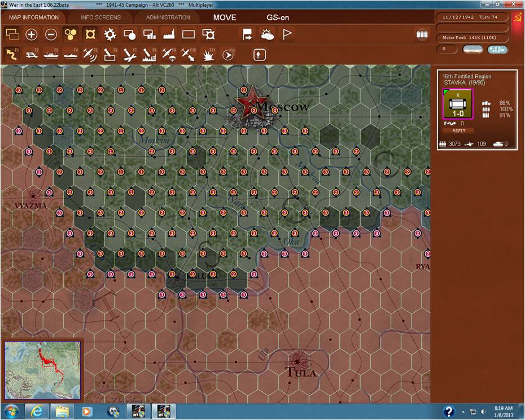
Task: Select Bomb Airfield mode (F7) icon
Action: click(x=129, y=54)
